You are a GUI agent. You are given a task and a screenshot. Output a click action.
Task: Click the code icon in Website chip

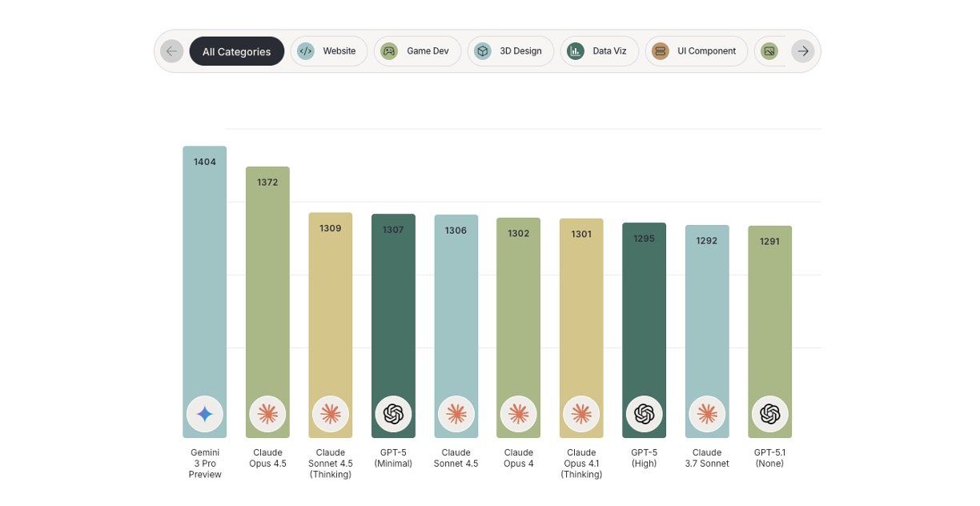click(x=306, y=51)
